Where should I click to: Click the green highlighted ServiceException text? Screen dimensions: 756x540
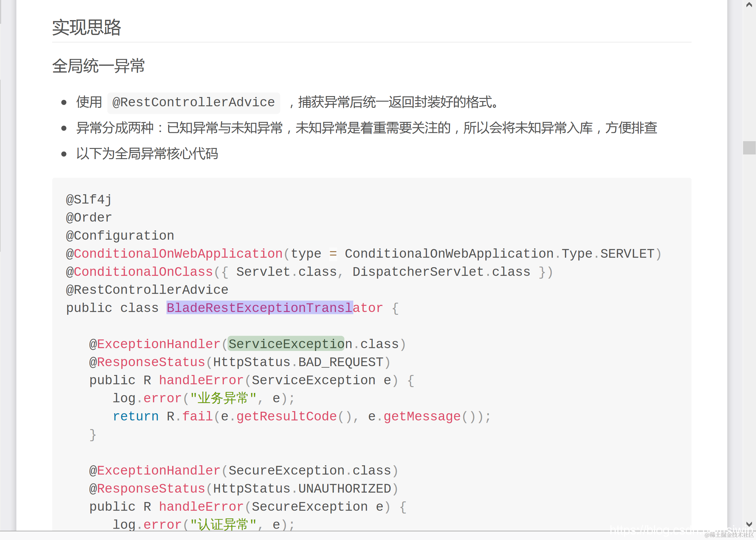tap(286, 344)
